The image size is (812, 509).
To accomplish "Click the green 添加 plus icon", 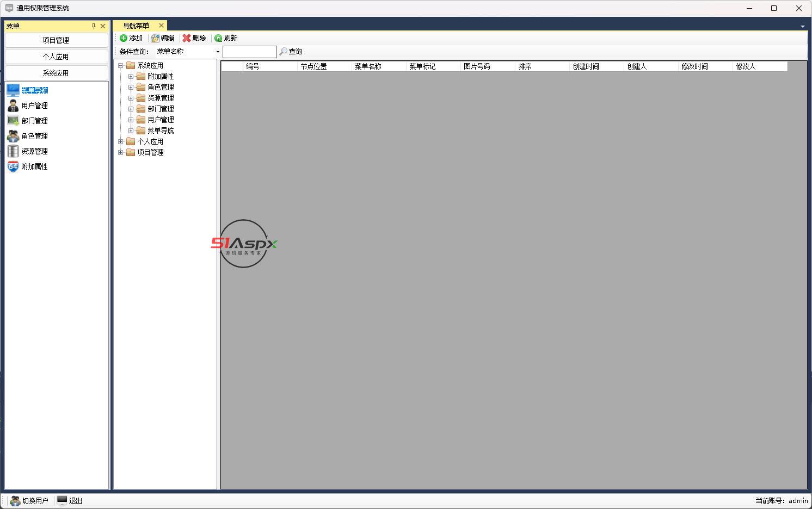I will [124, 38].
